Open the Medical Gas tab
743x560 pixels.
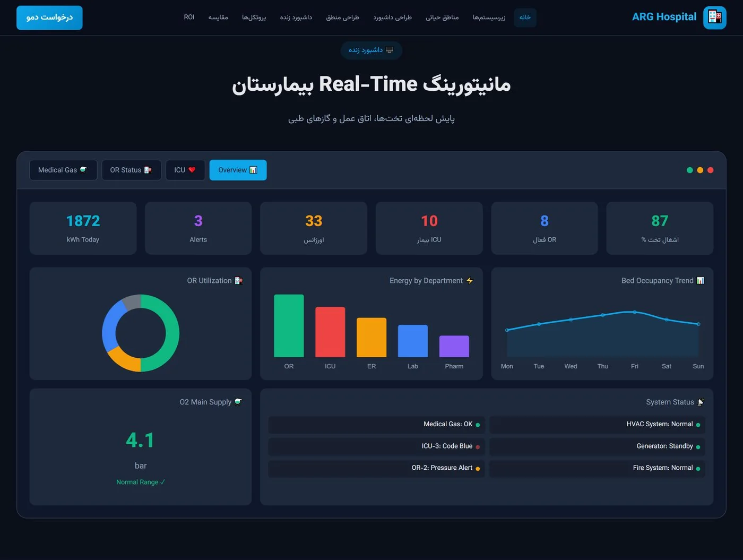click(x=63, y=170)
